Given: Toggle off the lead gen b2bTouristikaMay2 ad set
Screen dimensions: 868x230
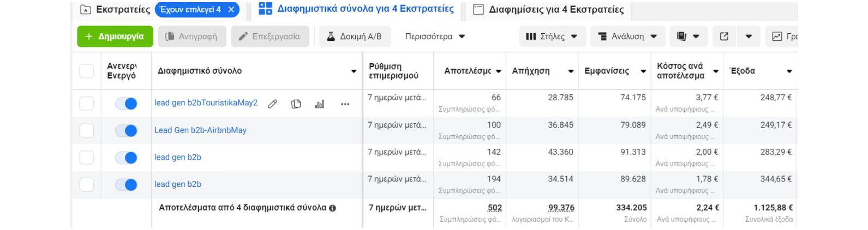Looking at the screenshot, I should point(126,104).
